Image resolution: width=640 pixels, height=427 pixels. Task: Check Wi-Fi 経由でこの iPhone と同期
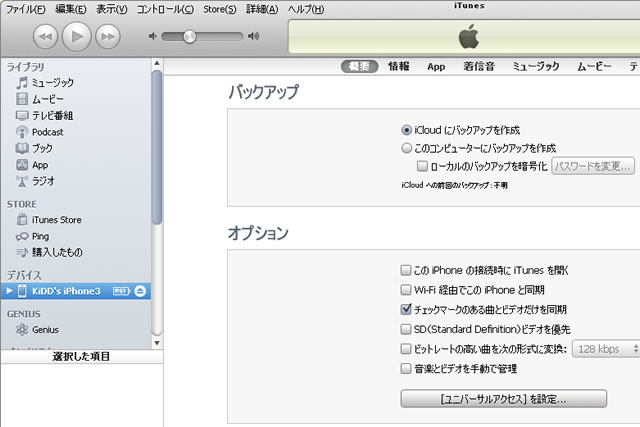[x=406, y=290]
